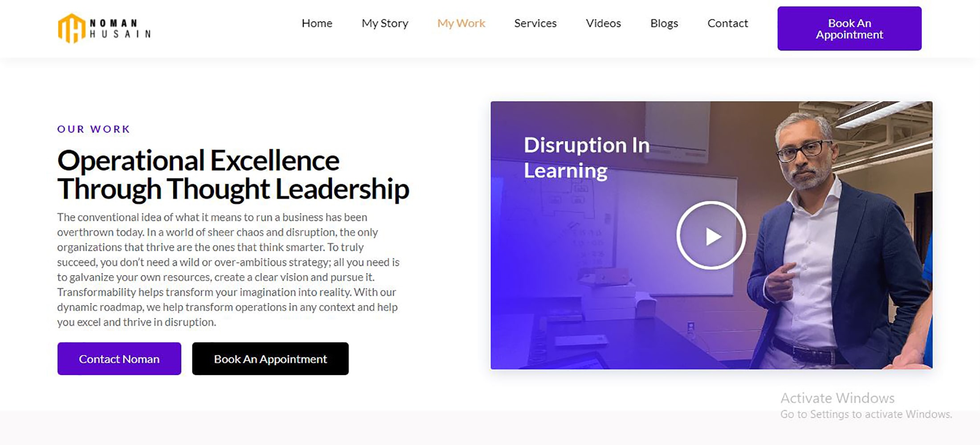Click the black Book An Appointment button
980x445 pixels.
(x=270, y=359)
